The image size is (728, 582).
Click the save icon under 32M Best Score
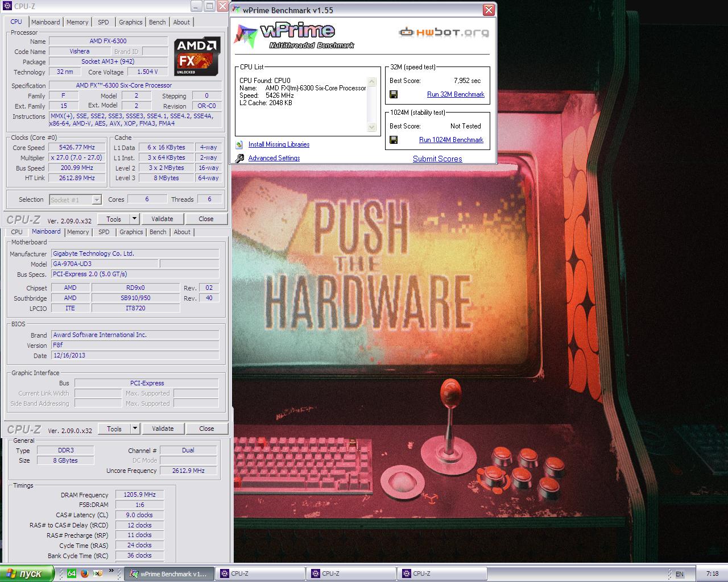coord(394,94)
